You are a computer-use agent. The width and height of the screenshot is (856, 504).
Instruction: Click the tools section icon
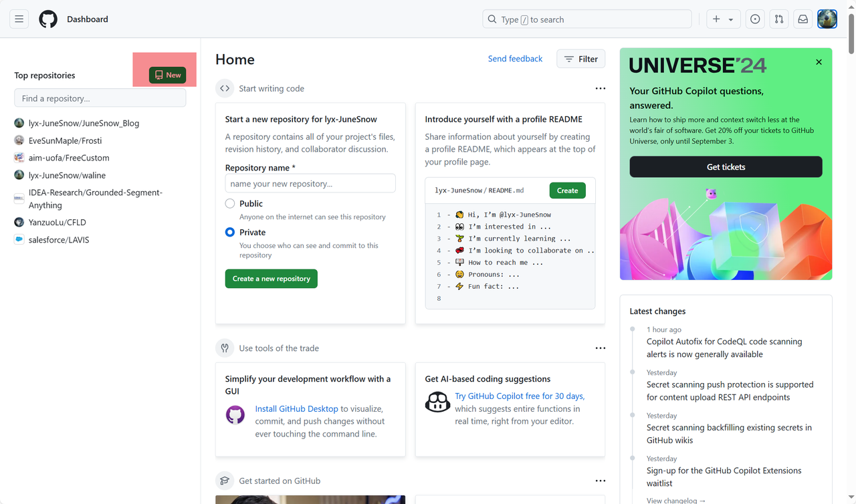point(225,348)
